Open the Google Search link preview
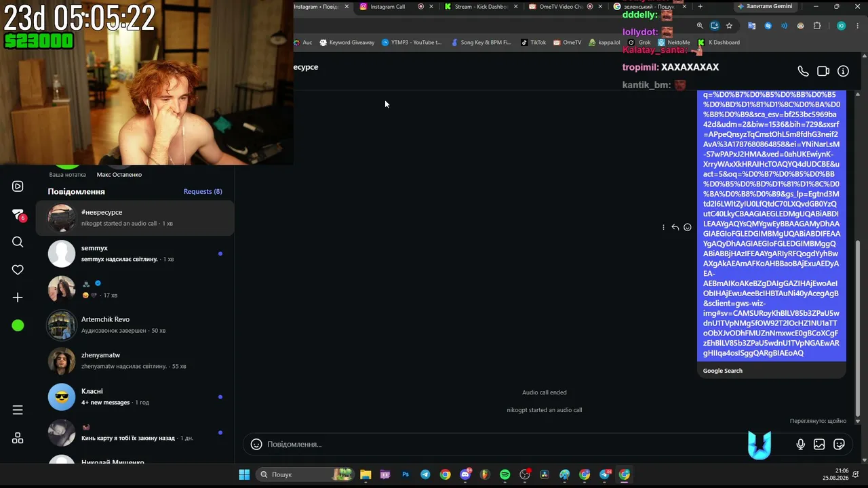868x488 pixels. click(x=772, y=371)
